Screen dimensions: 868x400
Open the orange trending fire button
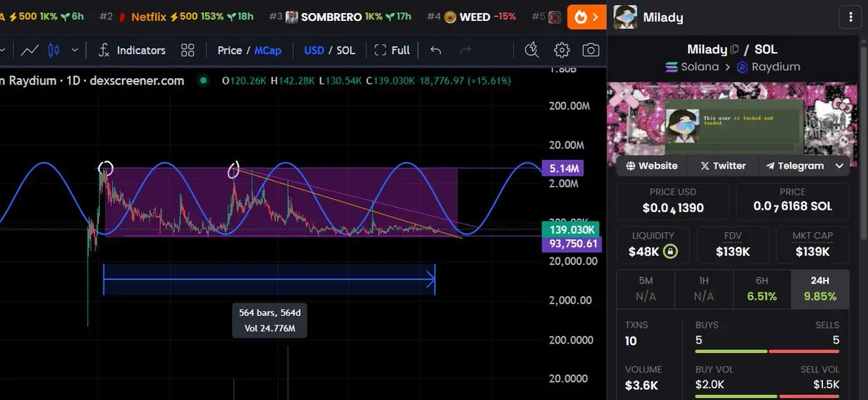587,16
